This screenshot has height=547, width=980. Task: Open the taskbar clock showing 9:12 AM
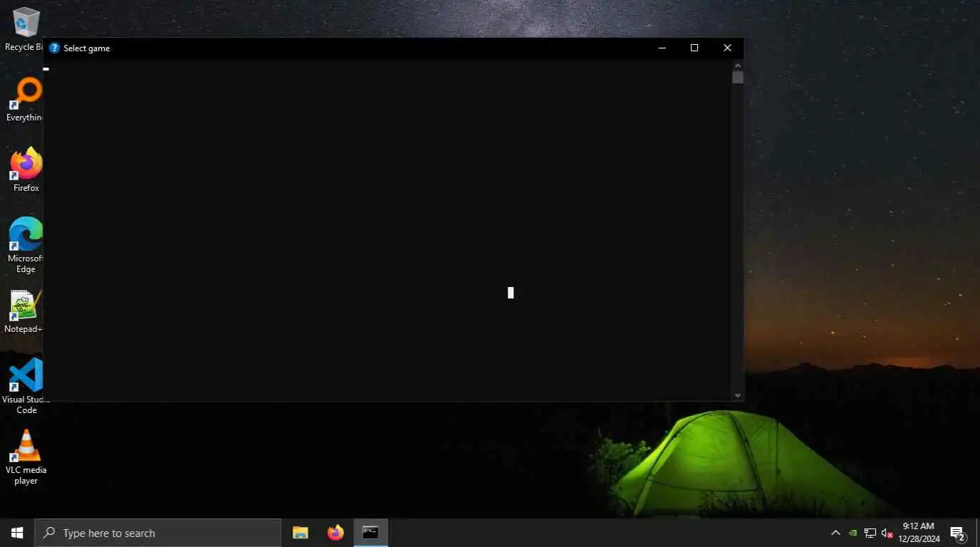918,533
